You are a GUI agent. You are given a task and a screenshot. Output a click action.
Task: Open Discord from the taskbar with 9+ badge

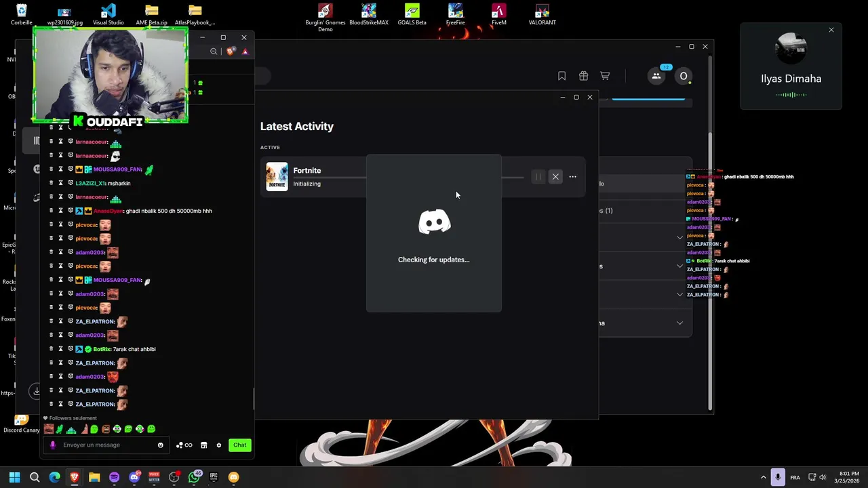134,477
